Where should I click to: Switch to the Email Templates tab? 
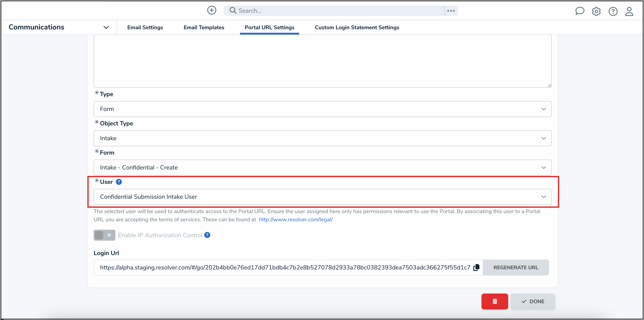click(204, 28)
